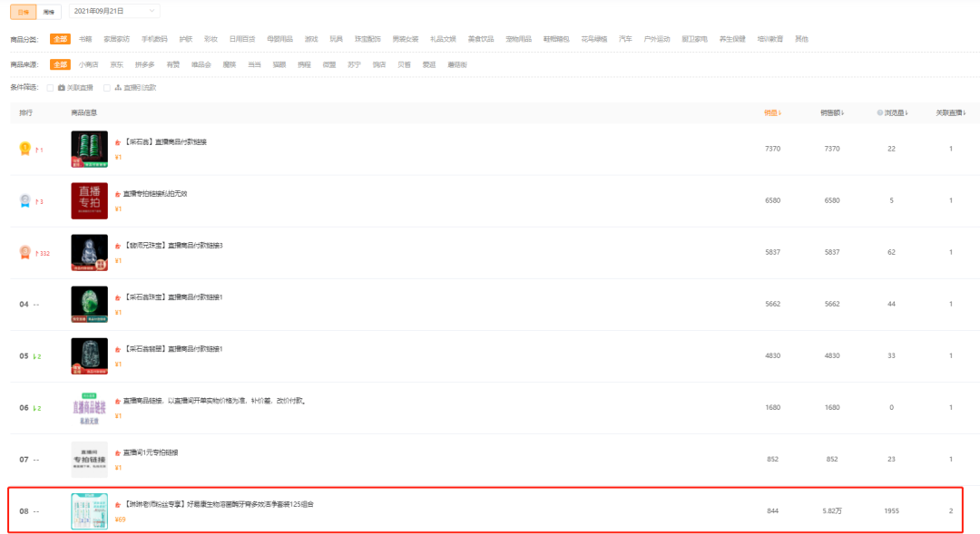
Task: Click the icon beside 直播引流款
Action: [117, 87]
